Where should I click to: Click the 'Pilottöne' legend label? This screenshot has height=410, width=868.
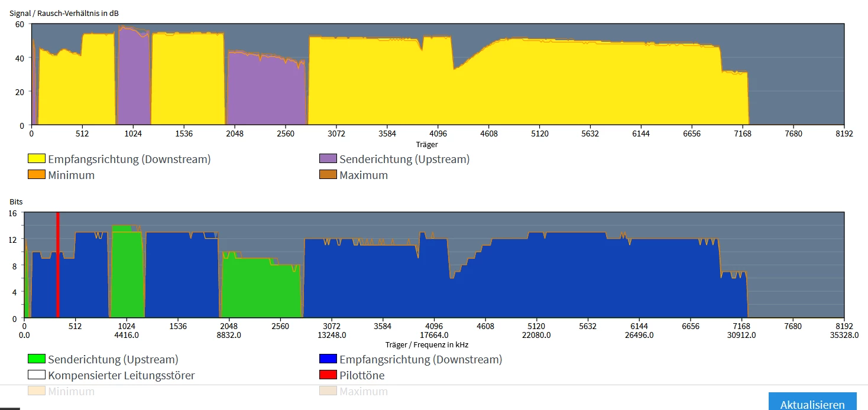(x=362, y=375)
